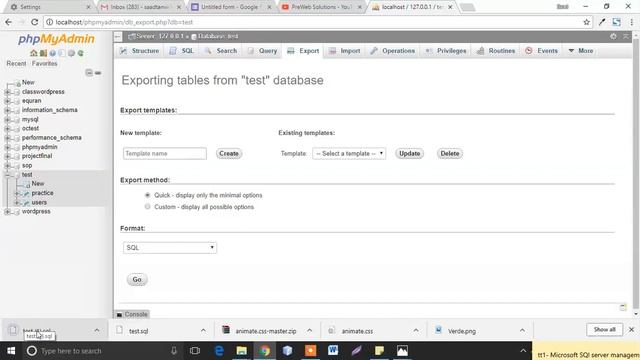The image size is (640, 360).
Task: Open Microsoft Edge from the taskbar
Action: coord(219,351)
